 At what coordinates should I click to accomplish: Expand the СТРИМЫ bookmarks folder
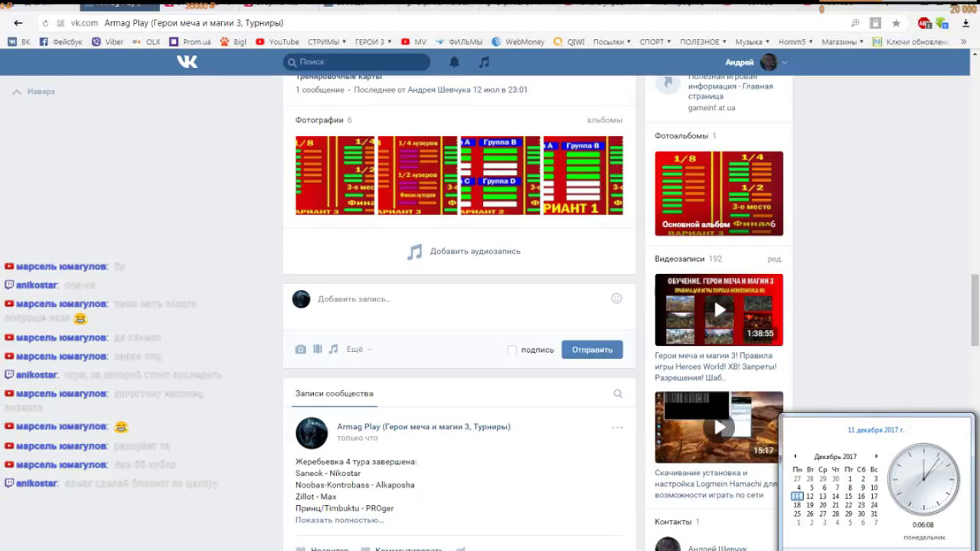pyautogui.click(x=327, y=42)
